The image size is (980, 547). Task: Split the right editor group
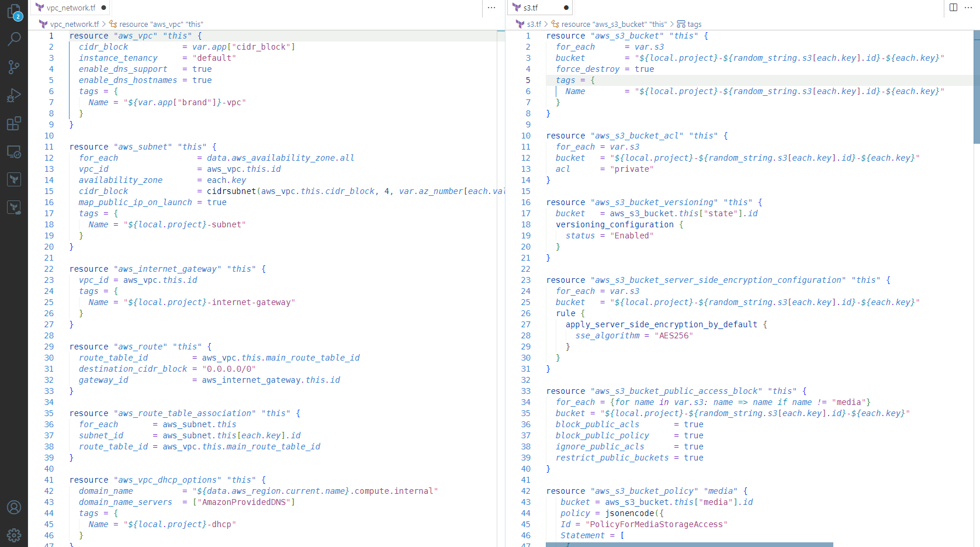pyautogui.click(x=953, y=8)
